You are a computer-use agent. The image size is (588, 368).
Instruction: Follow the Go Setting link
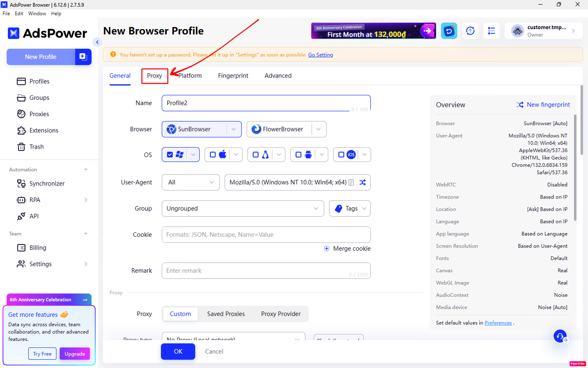(321, 55)
